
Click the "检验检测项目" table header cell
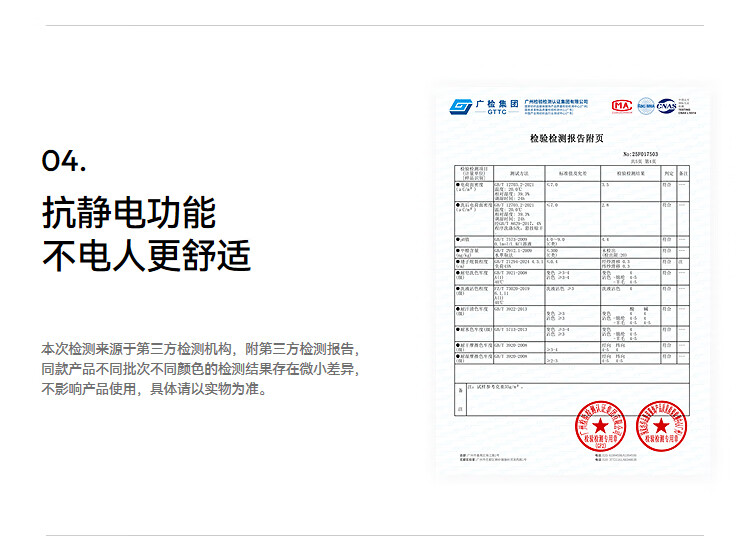(474, 173)
